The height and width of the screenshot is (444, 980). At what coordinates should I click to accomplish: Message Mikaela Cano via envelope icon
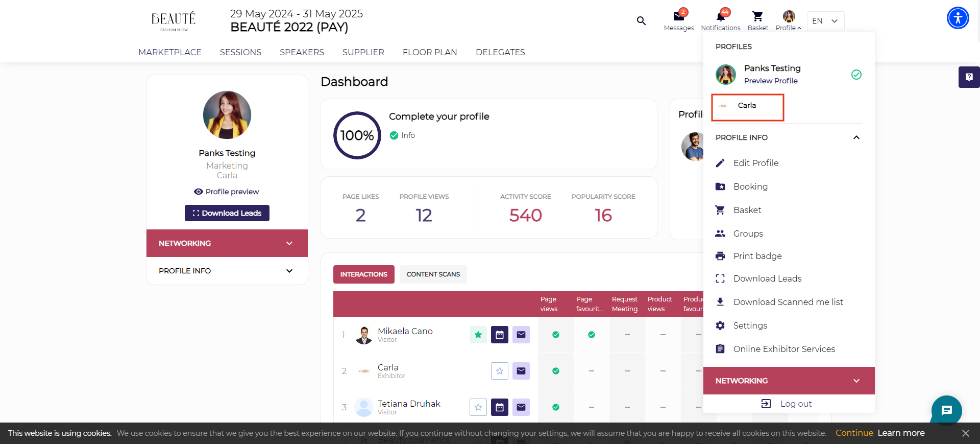pyautogui.click(x=521, y=335)
